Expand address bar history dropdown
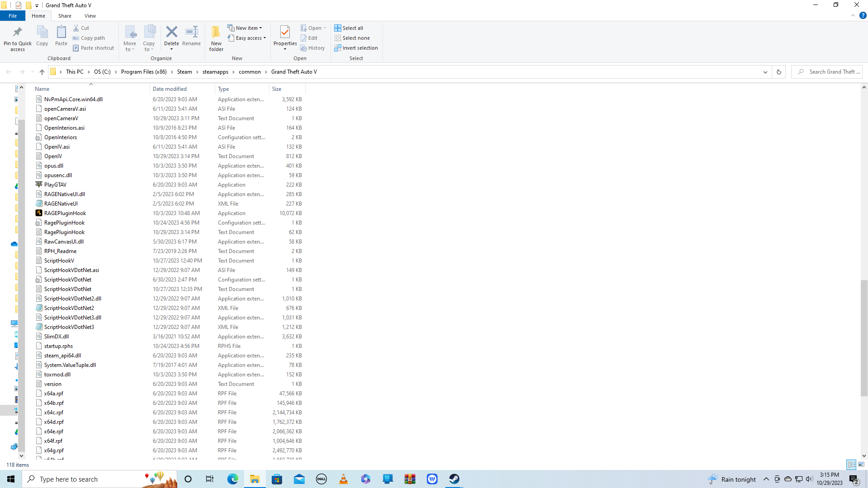868x488 pixels. (x=765, y=72)
